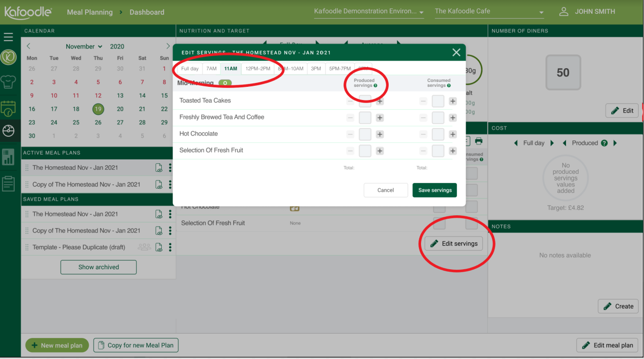Image resolution: width=644 pixels, height=359 pixels.
Task: Click the Kafoodle logo
Action: 28,12
